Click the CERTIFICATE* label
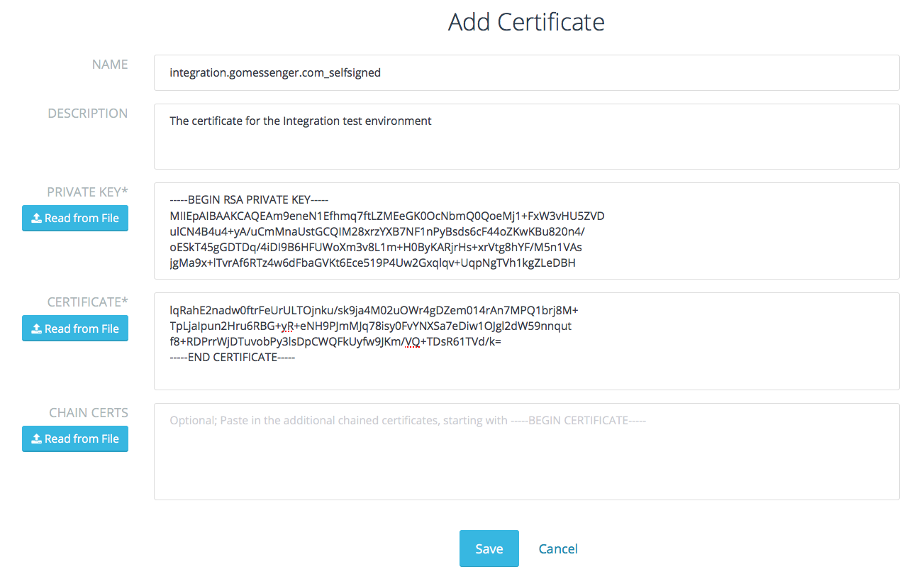924x579 pixels. click(x=88, y=302)
